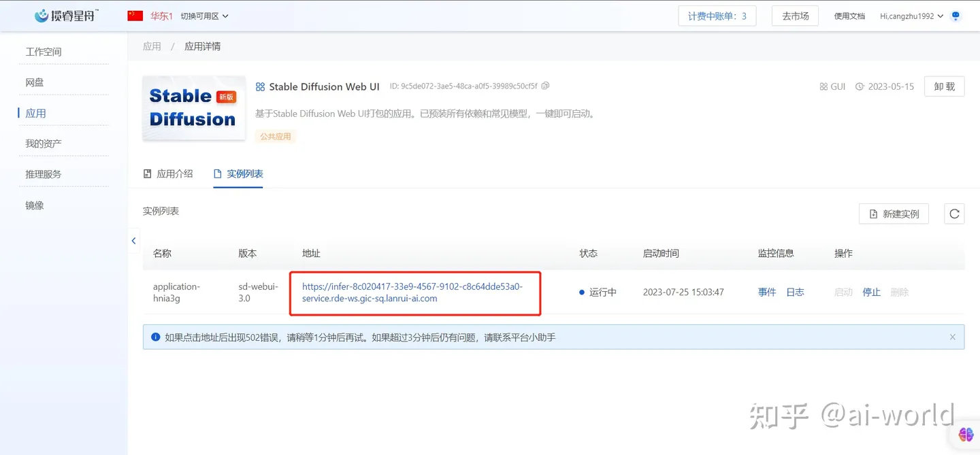This screenshot has height=455, width=980.
Task: Open 网盘 in the sidebar
Action: tap(35, 82)
